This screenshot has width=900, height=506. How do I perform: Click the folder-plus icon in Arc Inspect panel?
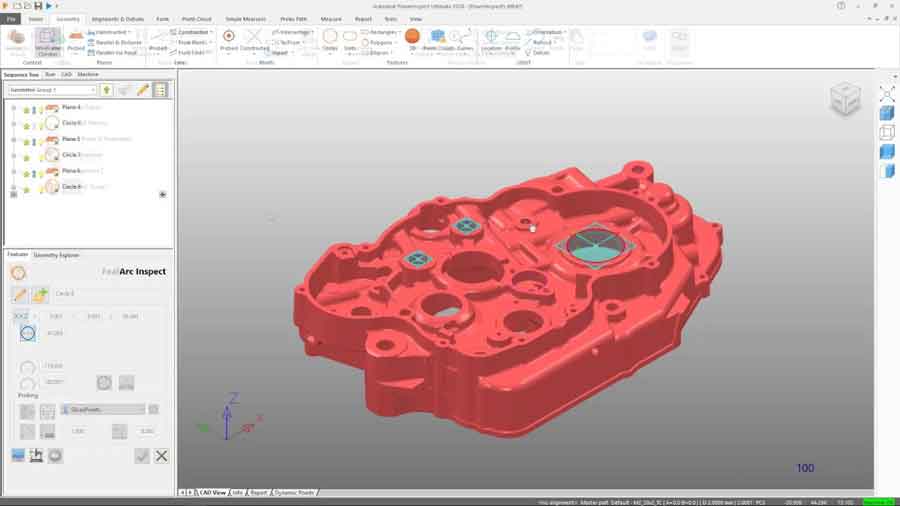pyautogui.click(x=40, y=295)
